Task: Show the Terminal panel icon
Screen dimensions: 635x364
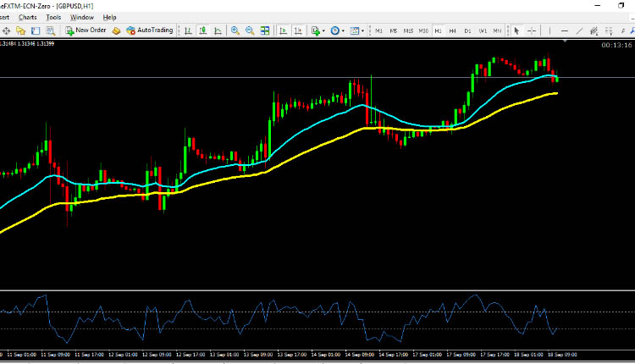Action: [x=36, y=30]
